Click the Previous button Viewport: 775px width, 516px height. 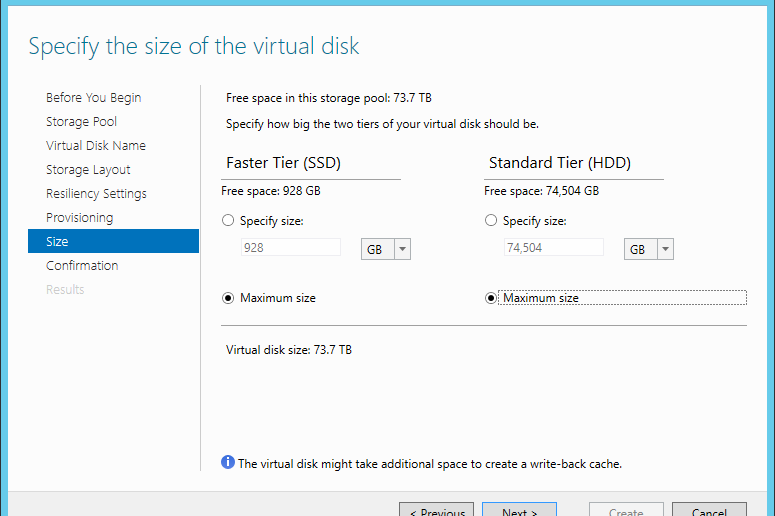click(x=436, y=510)
